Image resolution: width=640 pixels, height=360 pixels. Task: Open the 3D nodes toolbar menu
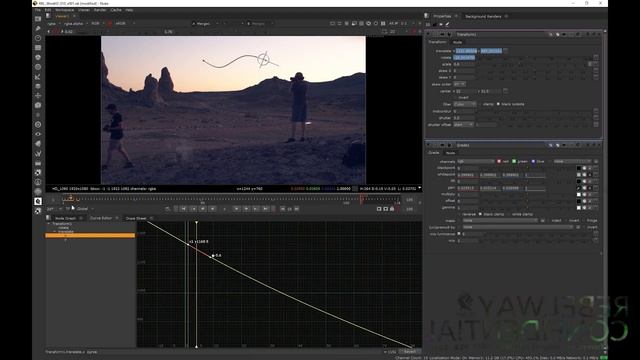coord(38,105)
